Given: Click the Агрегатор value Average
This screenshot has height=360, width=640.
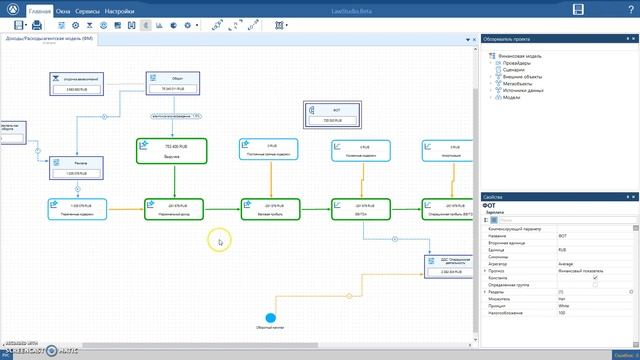Looking at the screenshot, I should 566,264.
